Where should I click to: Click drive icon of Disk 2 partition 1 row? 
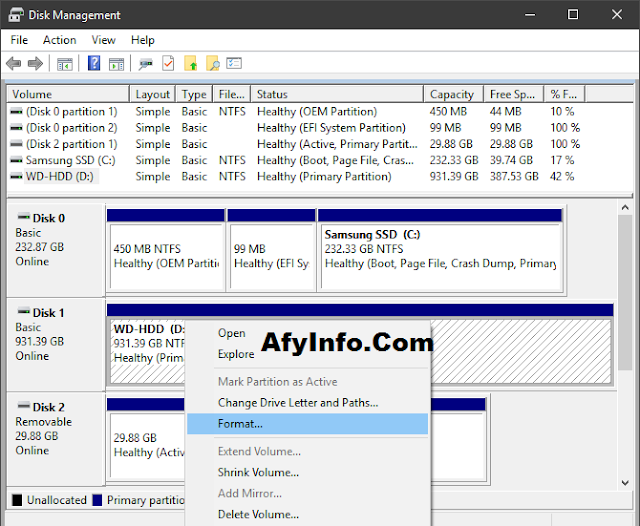[16, 144]
